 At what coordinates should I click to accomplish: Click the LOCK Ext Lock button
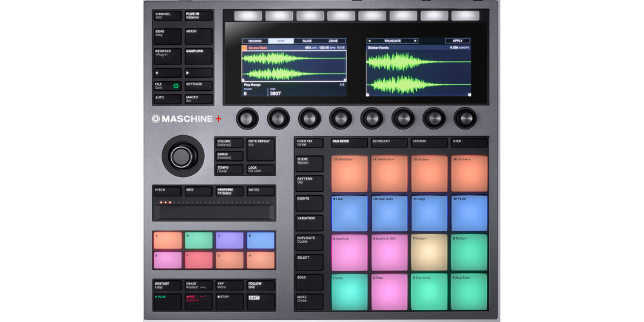(261, 169)
